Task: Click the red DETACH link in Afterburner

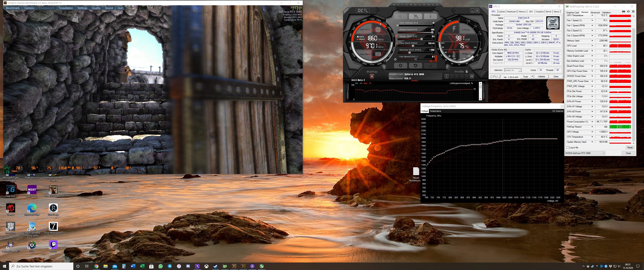Action: point(415,81)
